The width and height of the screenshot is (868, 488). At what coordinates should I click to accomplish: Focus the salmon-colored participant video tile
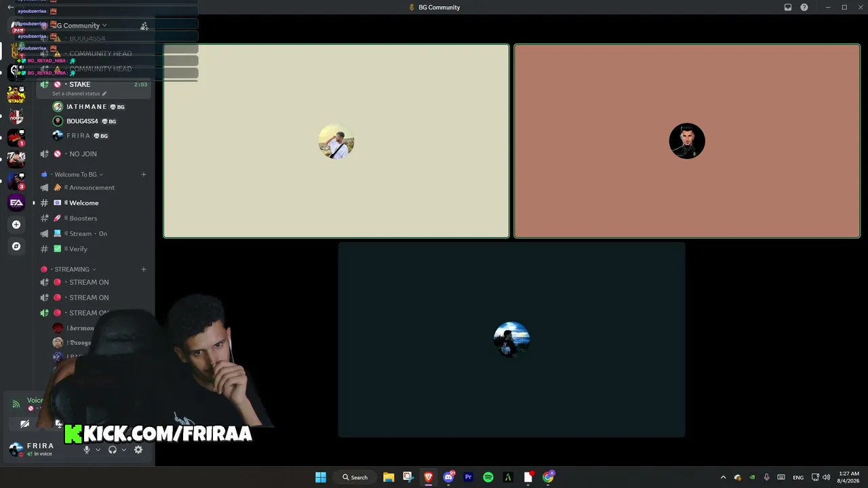[687, 141]
